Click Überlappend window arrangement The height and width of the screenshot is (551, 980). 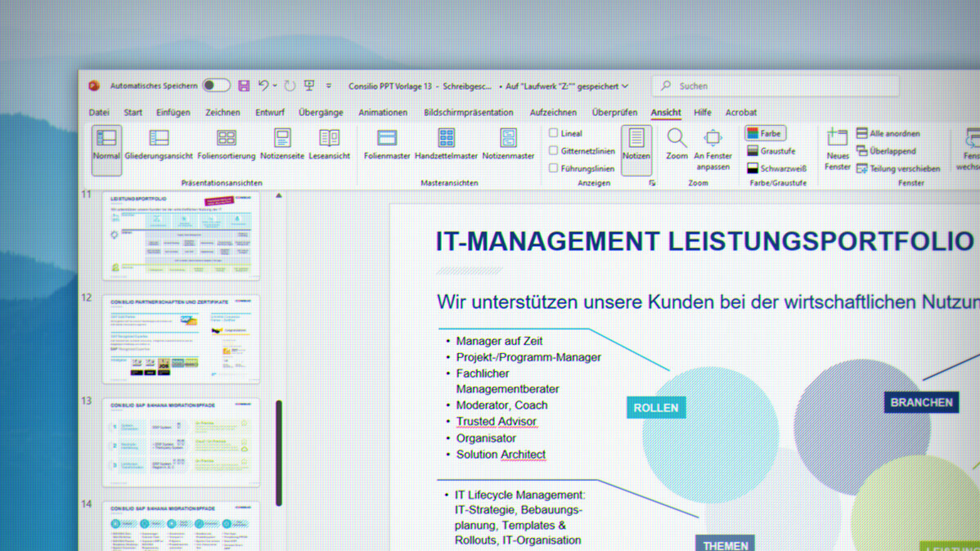click(886, 150)
